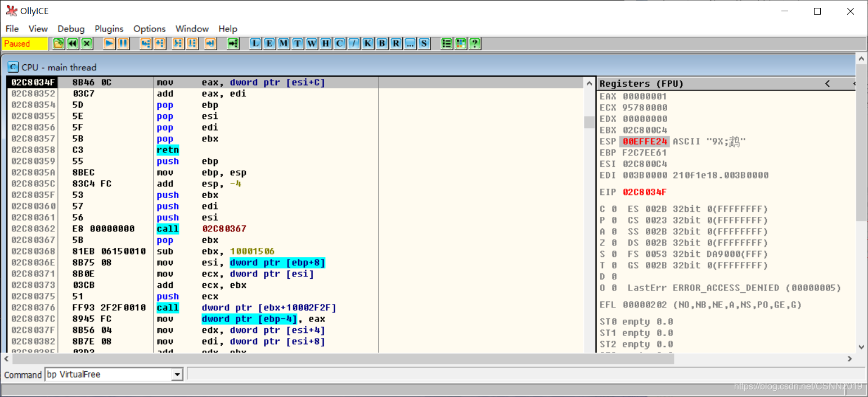Open Windows list with W button

(312, 43)
